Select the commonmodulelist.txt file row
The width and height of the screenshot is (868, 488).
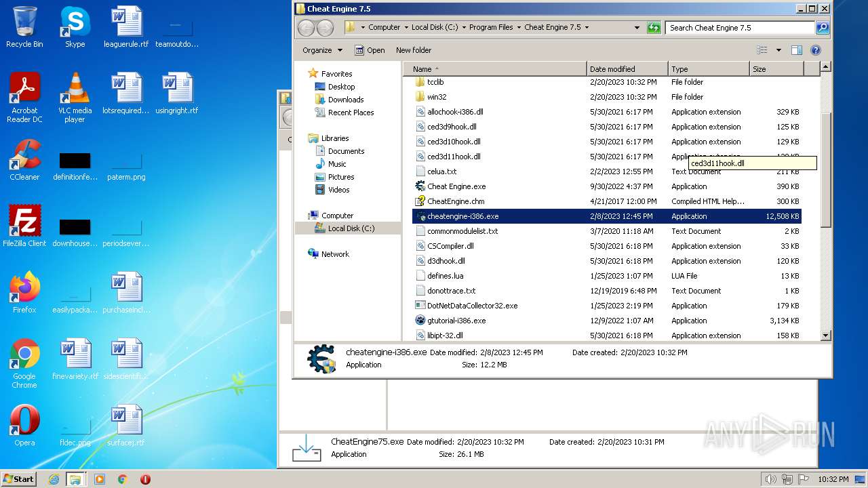(607, 231)
